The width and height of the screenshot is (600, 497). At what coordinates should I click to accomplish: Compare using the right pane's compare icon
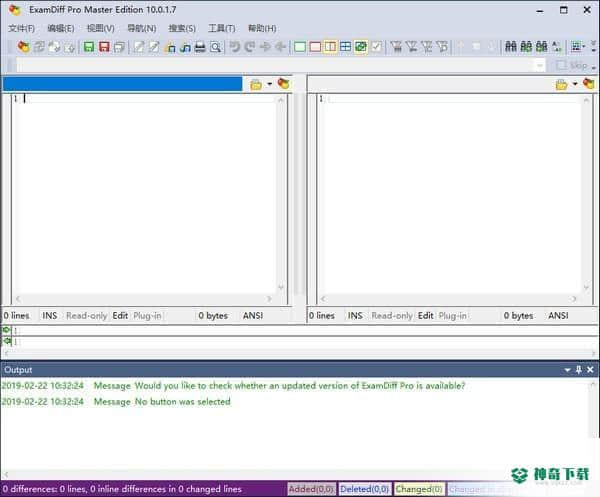tap(589, 83)
